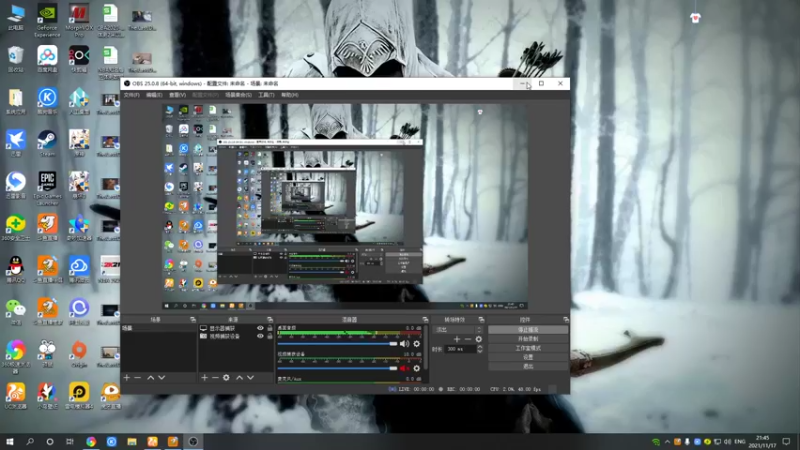This screenshot has height=450, width=800.
Task: Click the 工作室模式 studio mode button
Action: (x=528, y=348)
